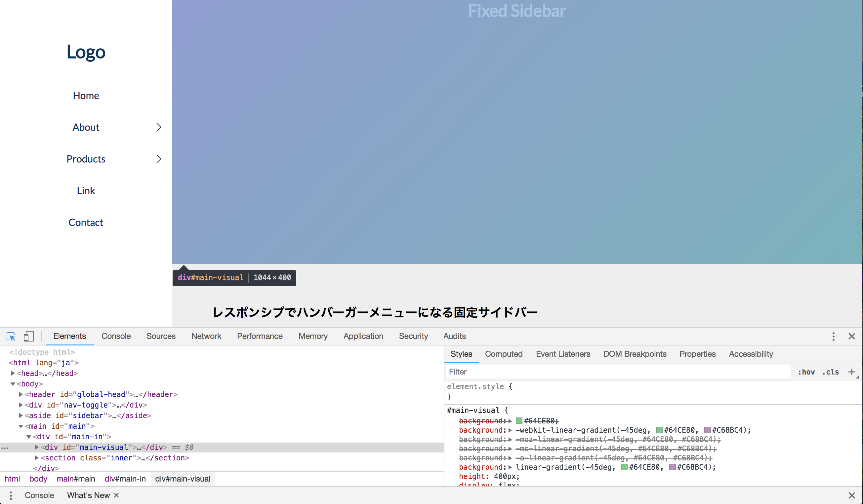The image size is (863, 504).
Task: Collapse the main-in div node
Action: click(x=29, y=437)
